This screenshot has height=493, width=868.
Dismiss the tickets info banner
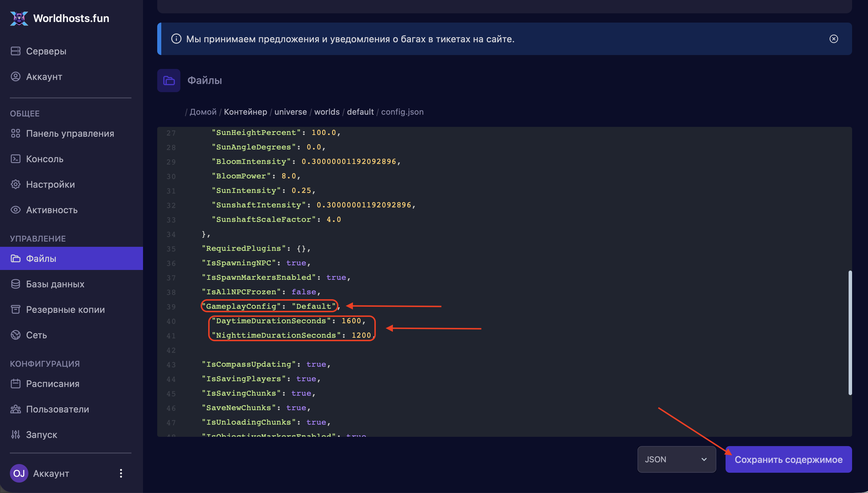tap(834, 39)
